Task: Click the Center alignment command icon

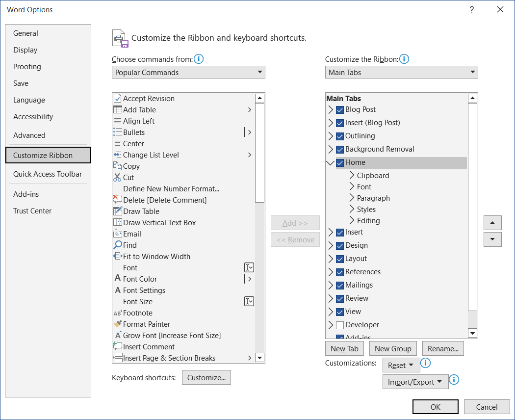Action: (117, 143)
